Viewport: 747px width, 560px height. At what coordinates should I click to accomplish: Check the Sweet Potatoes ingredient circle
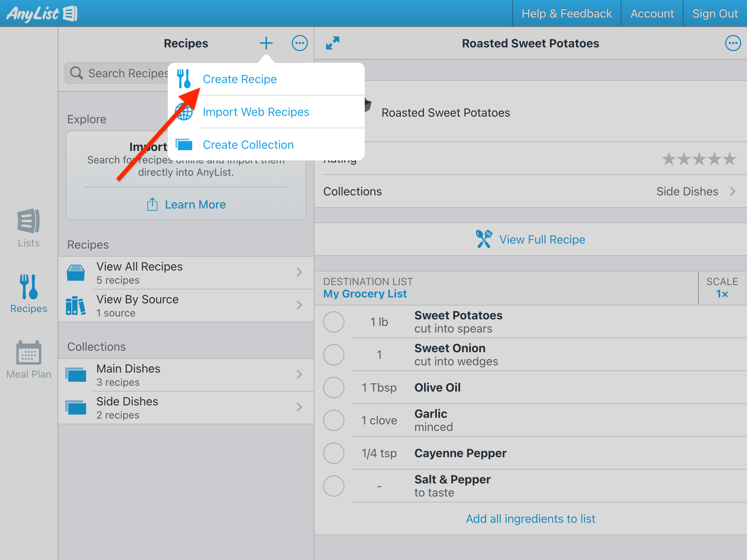click(333, 322)
